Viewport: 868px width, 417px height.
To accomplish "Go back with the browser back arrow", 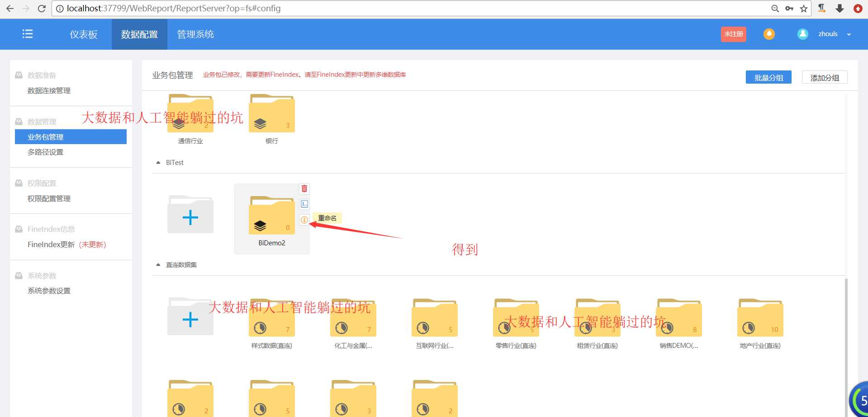I will coord(10,9).
